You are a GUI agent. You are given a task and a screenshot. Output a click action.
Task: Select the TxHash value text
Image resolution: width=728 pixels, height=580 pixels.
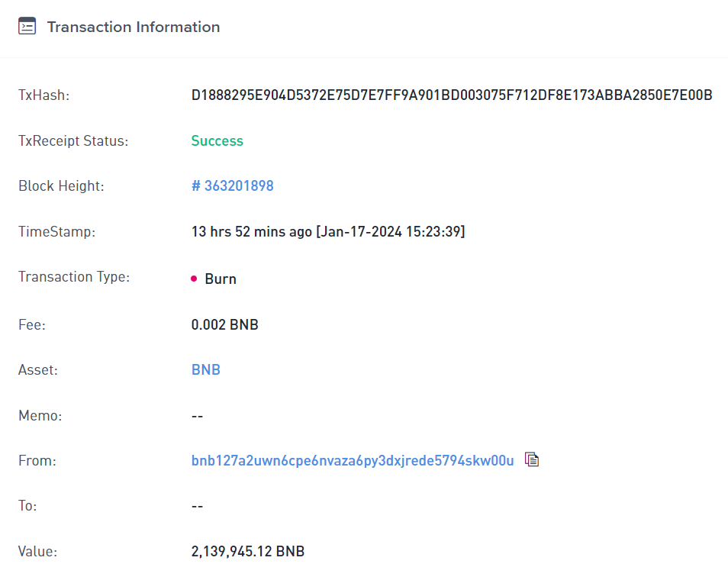(x=450, y=95)
